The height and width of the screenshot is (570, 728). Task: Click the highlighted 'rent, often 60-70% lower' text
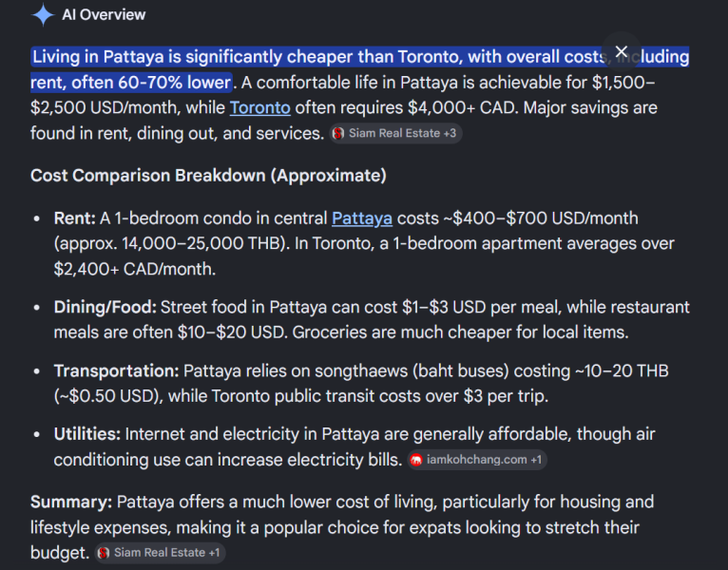click(x=130, y=82)
